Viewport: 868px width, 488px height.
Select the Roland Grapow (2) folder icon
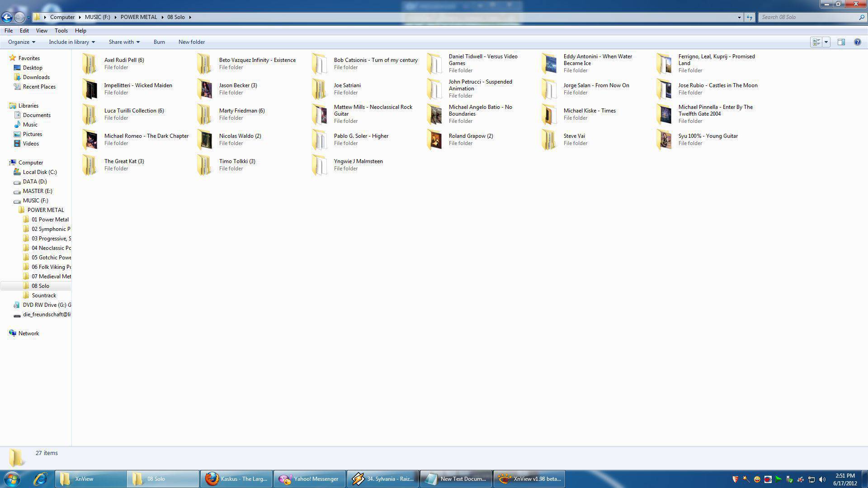(434, 140)
